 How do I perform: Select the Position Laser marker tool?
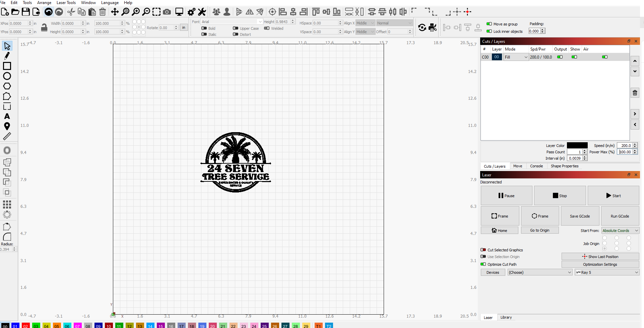[7, 126]
